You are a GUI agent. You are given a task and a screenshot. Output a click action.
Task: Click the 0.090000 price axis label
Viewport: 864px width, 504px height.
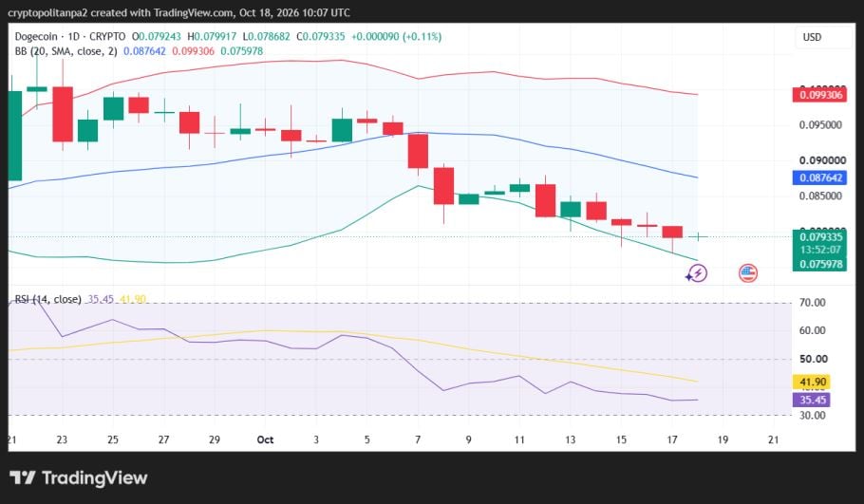(x=822, y=160)
